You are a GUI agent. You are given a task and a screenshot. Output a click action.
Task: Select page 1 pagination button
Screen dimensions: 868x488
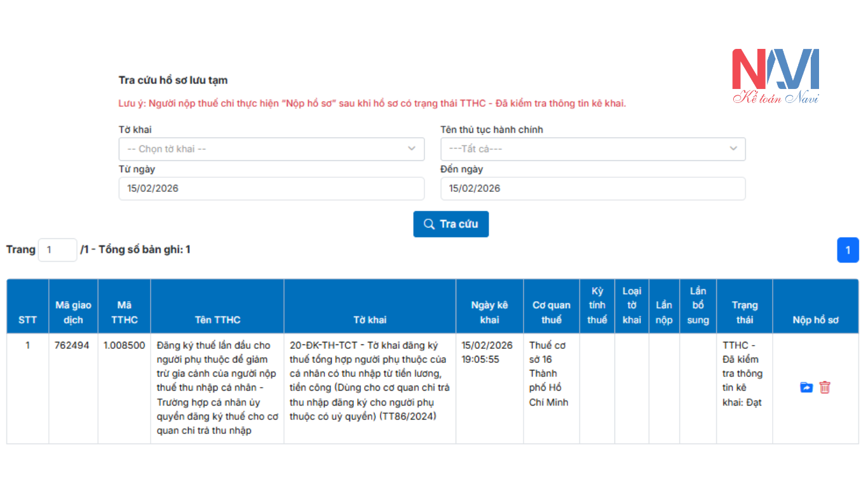pos(848,250)
